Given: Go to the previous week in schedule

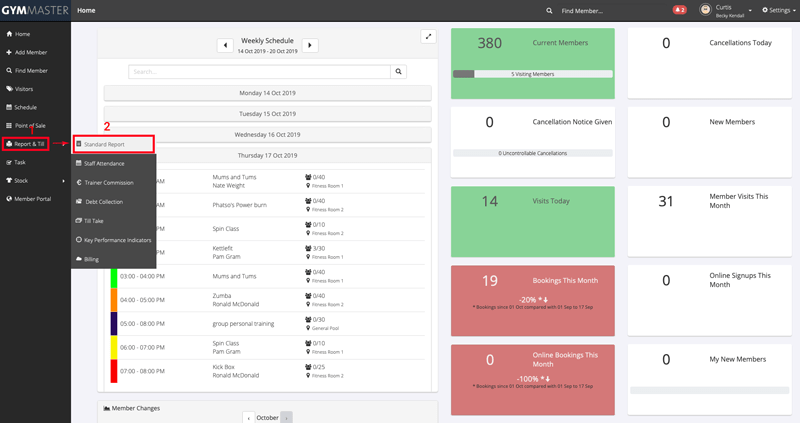Looking at the screenshot, I should click(225, 45).
